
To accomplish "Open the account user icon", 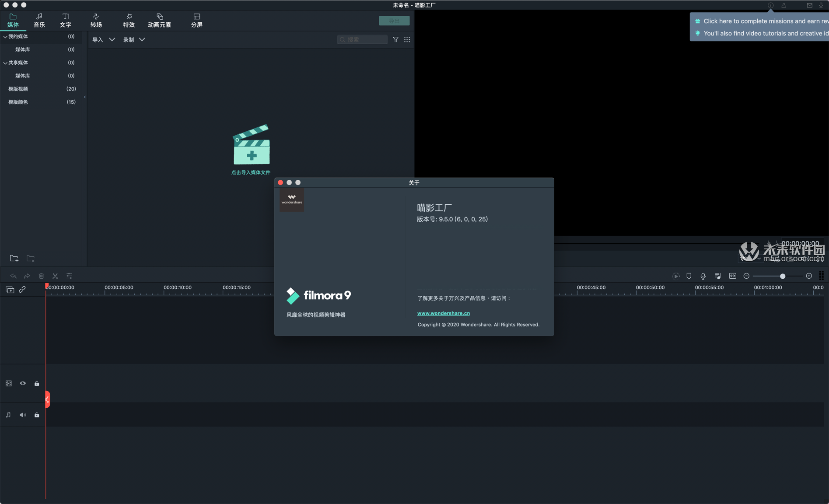I will point(784,5).
